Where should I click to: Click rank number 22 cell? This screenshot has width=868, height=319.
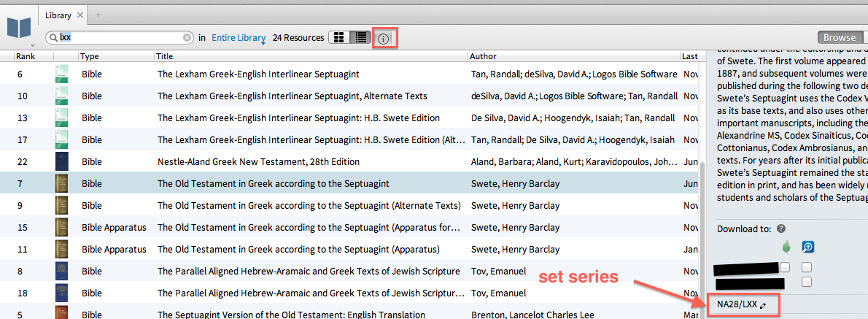coord(23,162)
